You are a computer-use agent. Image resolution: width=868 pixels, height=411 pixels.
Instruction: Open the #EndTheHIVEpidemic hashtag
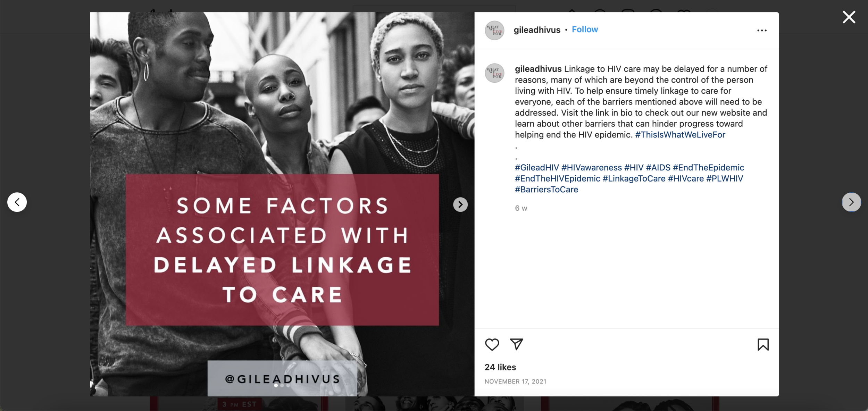[x=557, y=179]
